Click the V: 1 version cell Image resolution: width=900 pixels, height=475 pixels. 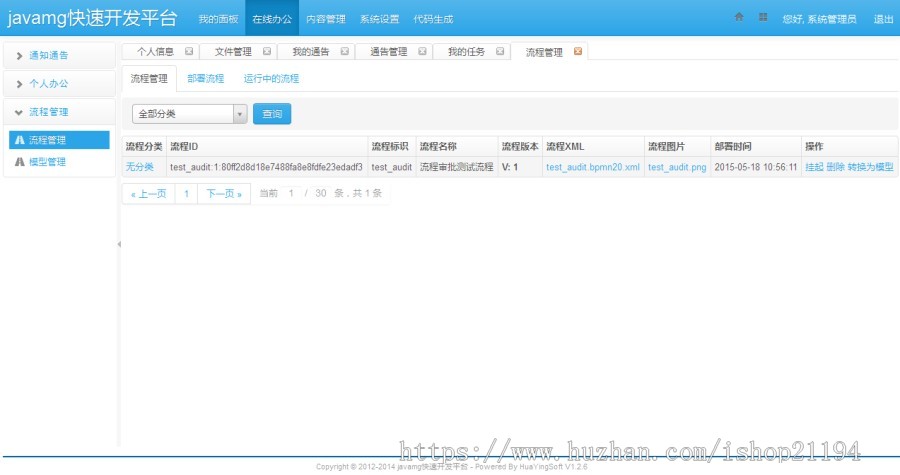pos(520,167)
